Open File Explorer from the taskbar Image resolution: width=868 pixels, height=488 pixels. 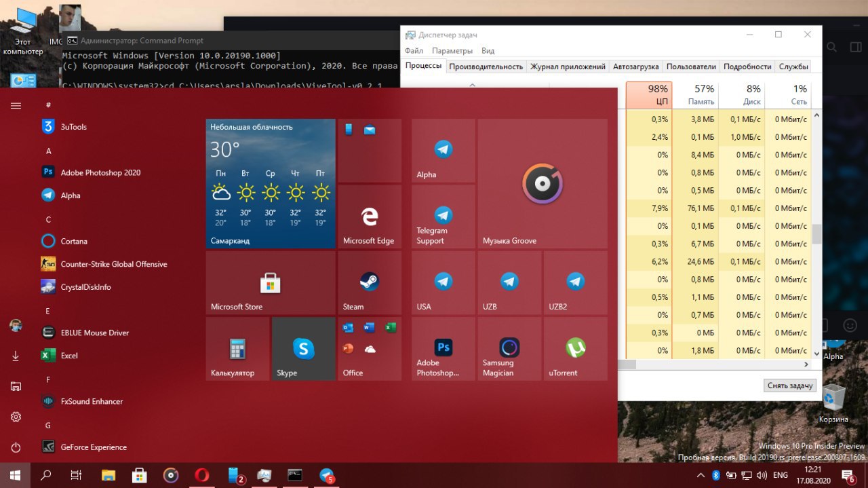(x=108, y=475)
